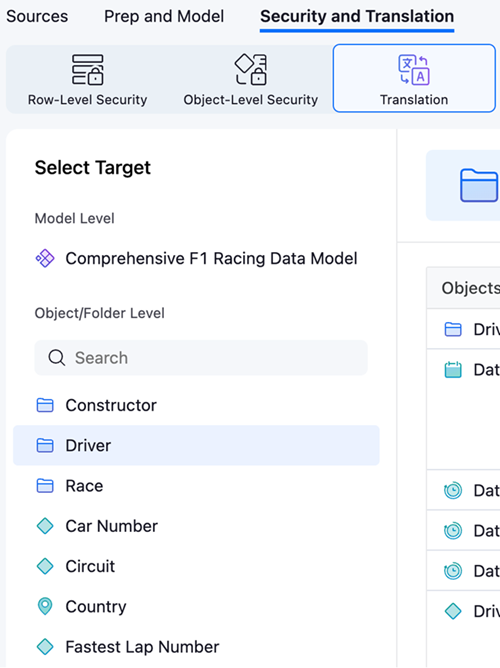The height and width of the screenshot is (668, 500).
Task: Switch to the Sources tab
Action: [x=37, y=16]
